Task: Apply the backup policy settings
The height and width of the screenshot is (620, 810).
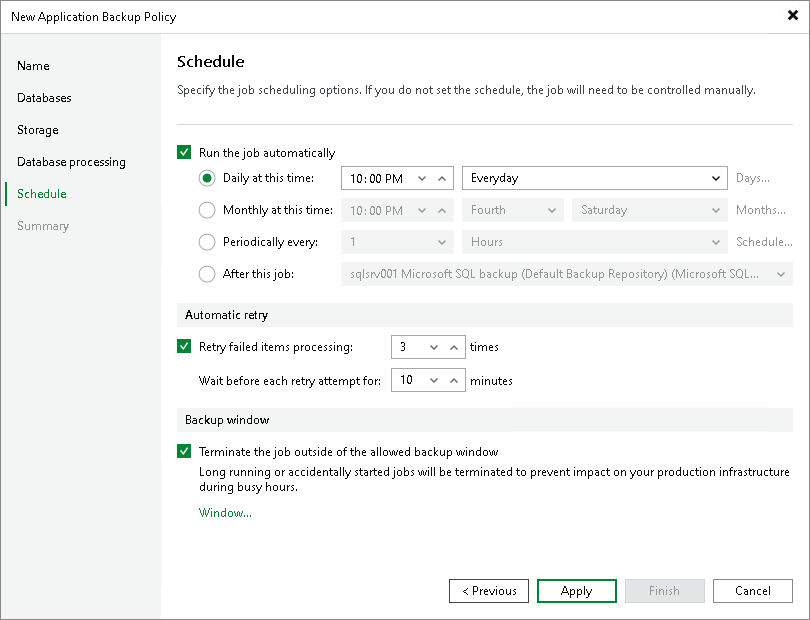Action: [576, 591]
